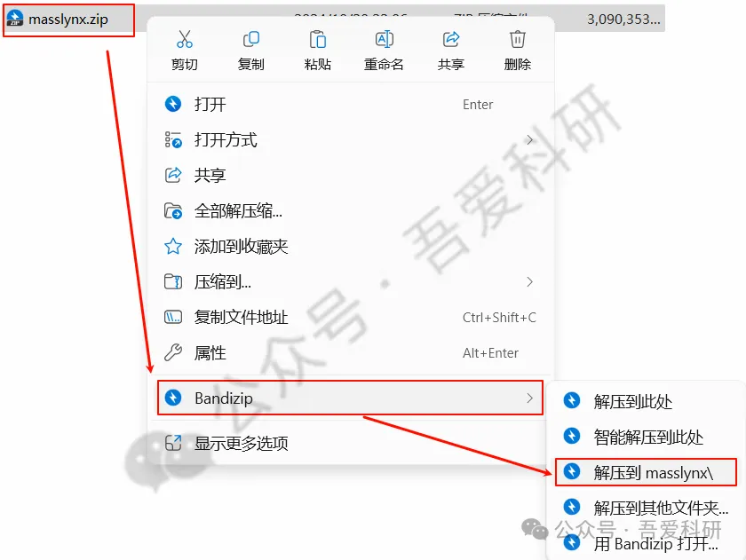Click the Delete (删除) trash icon

517,39
